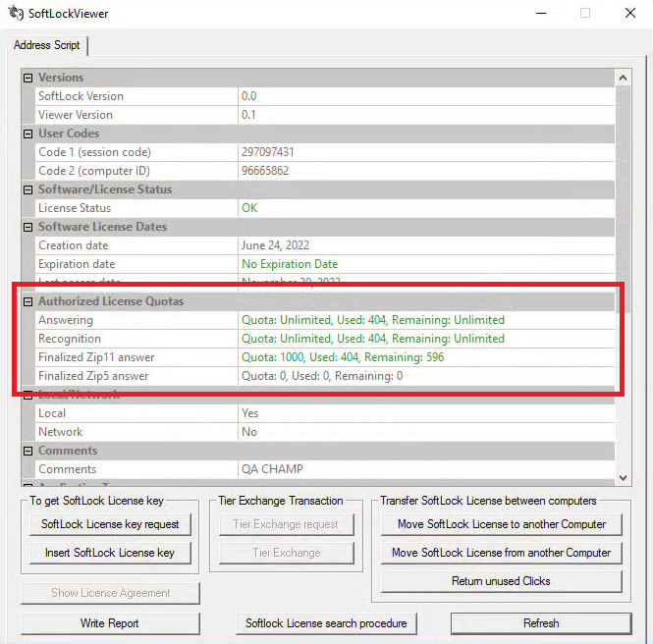The image size is (653, 644).
Task: Collapse the Comments section
Action: (x=27, y=451)
